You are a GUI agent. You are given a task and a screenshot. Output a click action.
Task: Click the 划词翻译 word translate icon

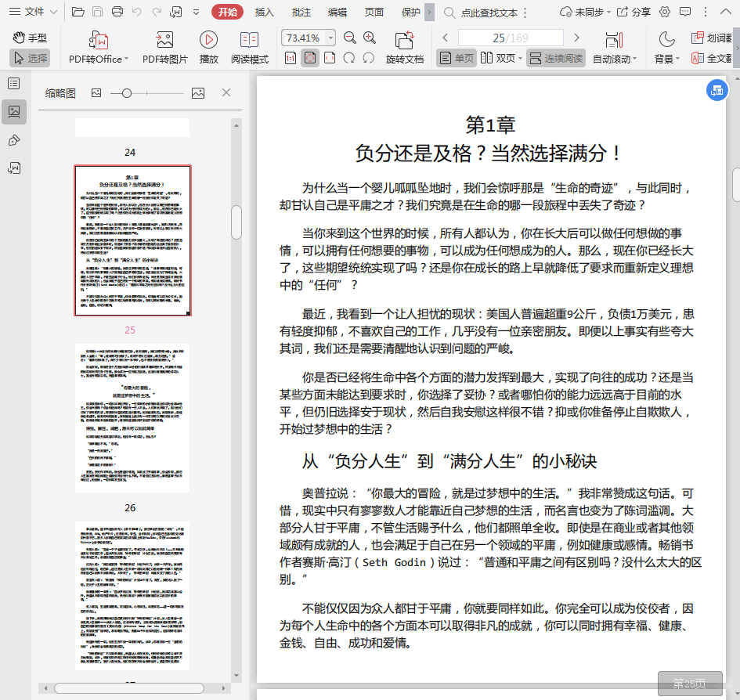[x=698, y=38]
